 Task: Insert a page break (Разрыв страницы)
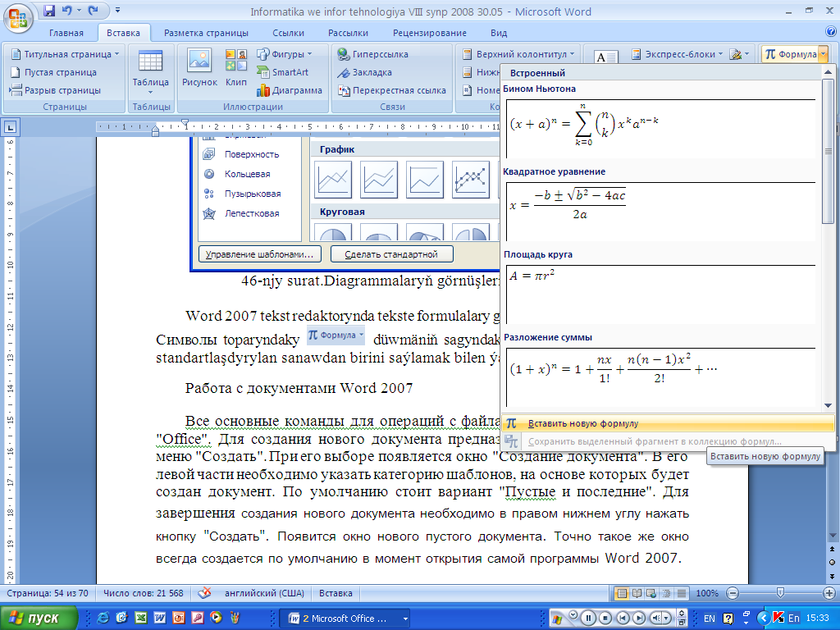pos(55,90)
